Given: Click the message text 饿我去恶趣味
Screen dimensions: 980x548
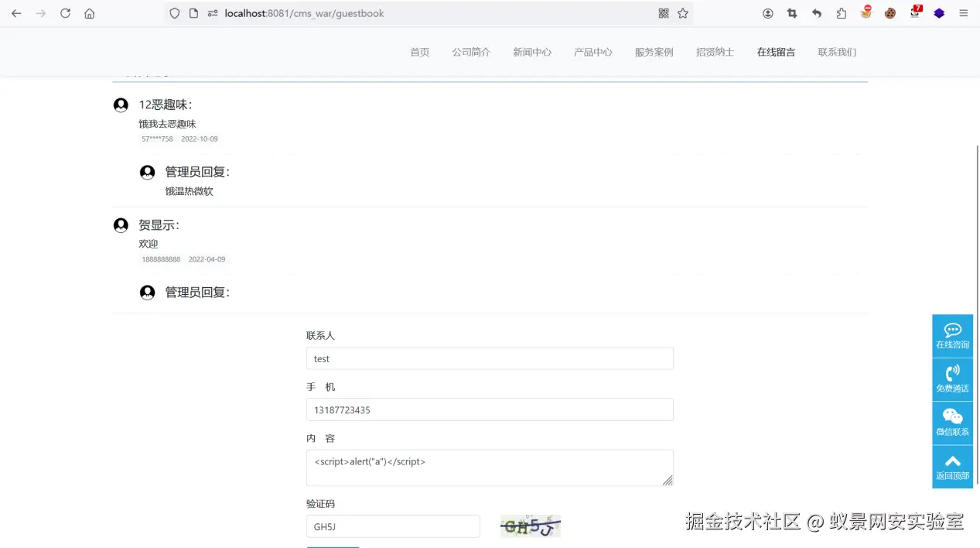Looking at the screenshot, I should click(168, 124).
